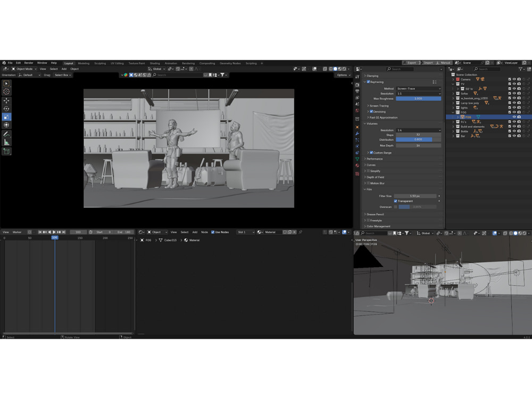Select the Measure tool
The height and width of the screenshot is (399, 532).
coord(6,143)
